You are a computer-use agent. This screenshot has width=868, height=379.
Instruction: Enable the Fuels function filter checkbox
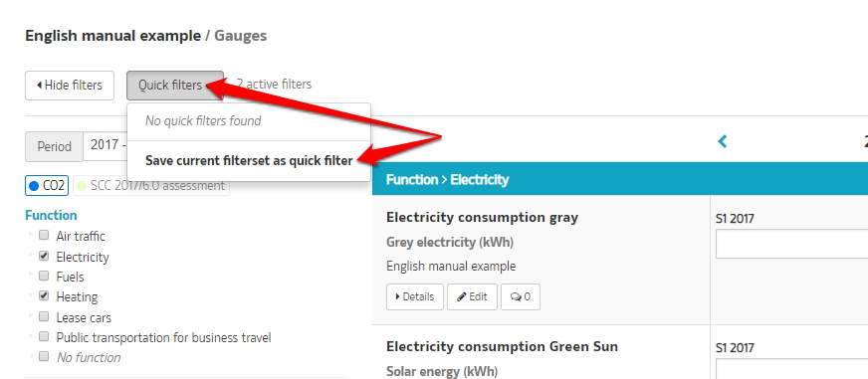(x=44, y=276)
